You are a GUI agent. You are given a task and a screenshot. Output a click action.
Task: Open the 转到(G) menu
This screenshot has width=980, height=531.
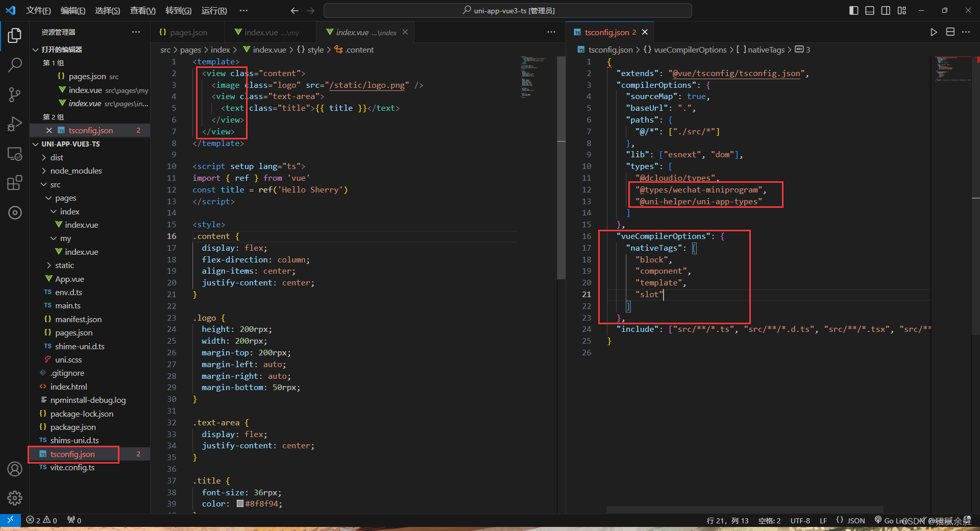pyautogui.click(x=178, y=11)
